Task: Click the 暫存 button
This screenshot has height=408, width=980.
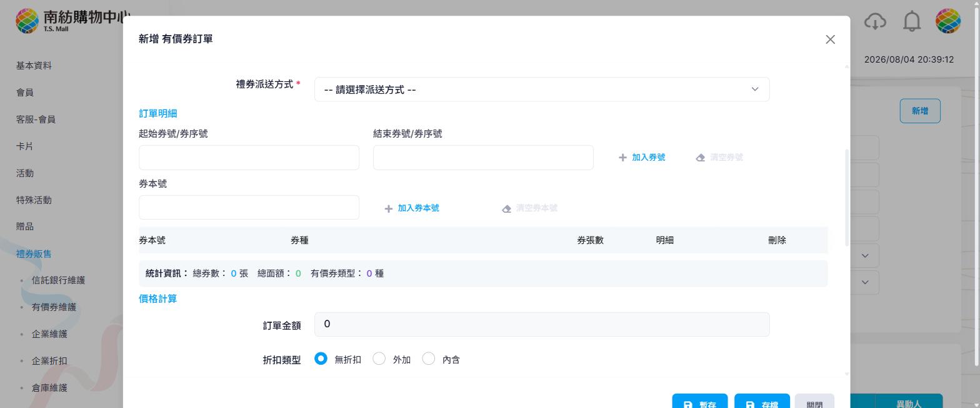Action: pyautogui.click(x=699, y=401)
